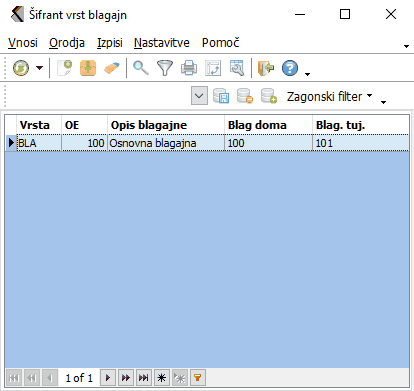
Task: Open the Zagonski filter dropdown
Action: coord(329,96)
